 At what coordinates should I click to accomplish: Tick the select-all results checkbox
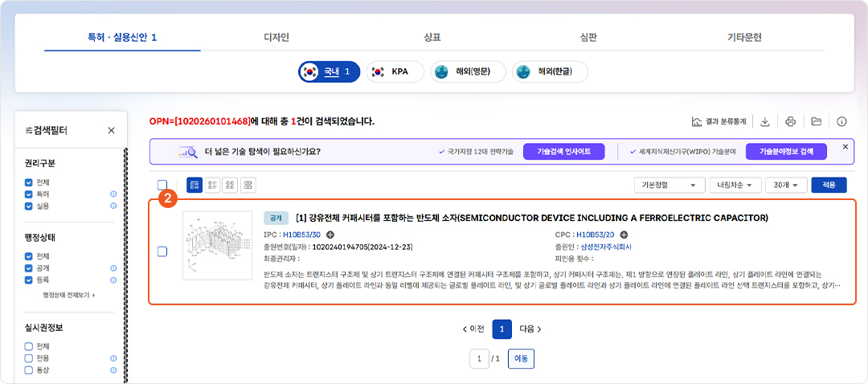(x=162, y=185)
